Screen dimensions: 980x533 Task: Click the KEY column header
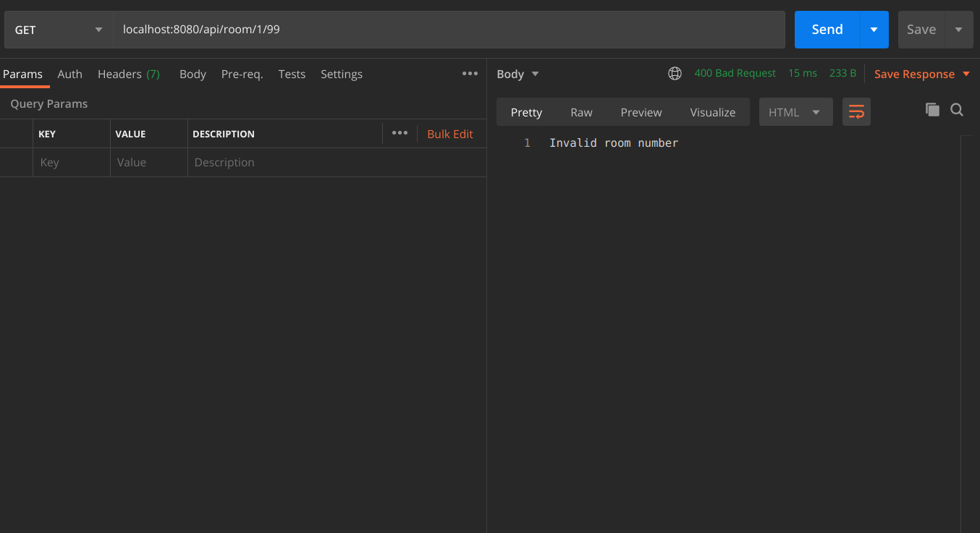pos(47,134)
